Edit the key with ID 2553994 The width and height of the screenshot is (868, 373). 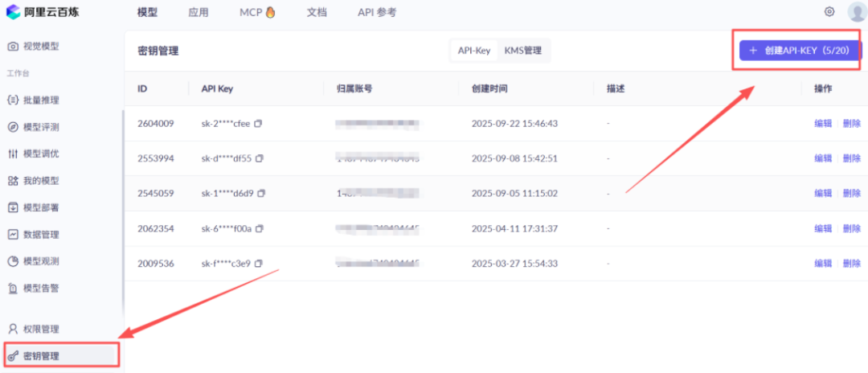coord(823,158)
